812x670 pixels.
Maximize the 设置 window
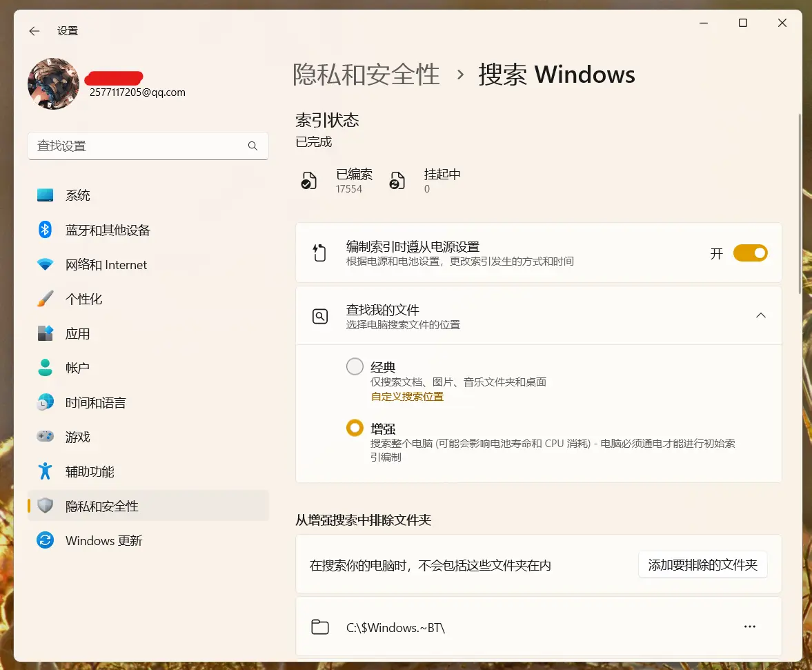click(x=742, y=23)
